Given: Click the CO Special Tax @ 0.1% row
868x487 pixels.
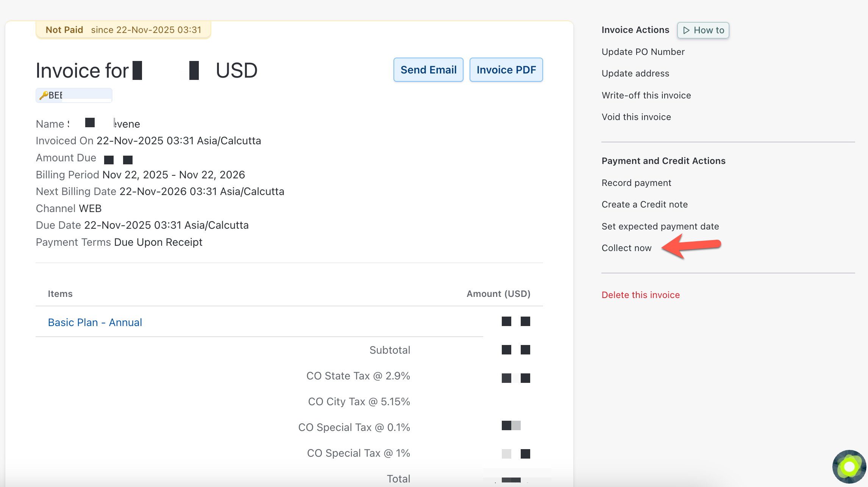Looking at the screenshot, I should pos(354,428).
